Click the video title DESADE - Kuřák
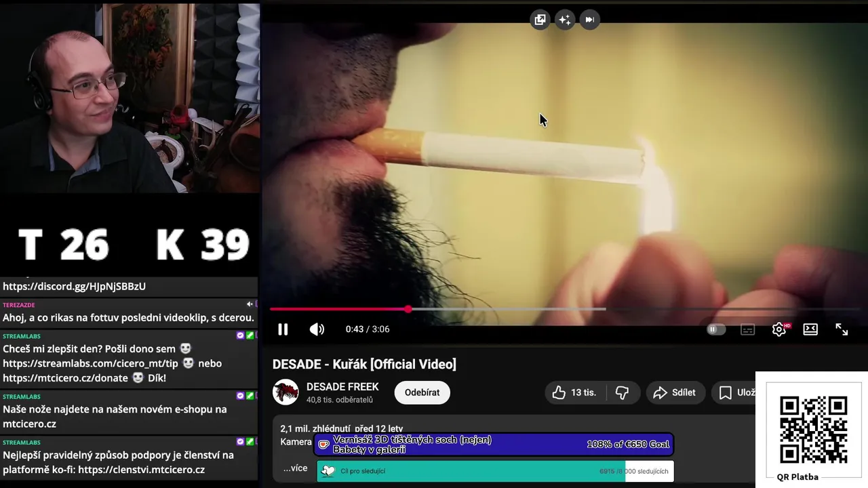Screen dimensions: 868x488 tap(364, 365)
